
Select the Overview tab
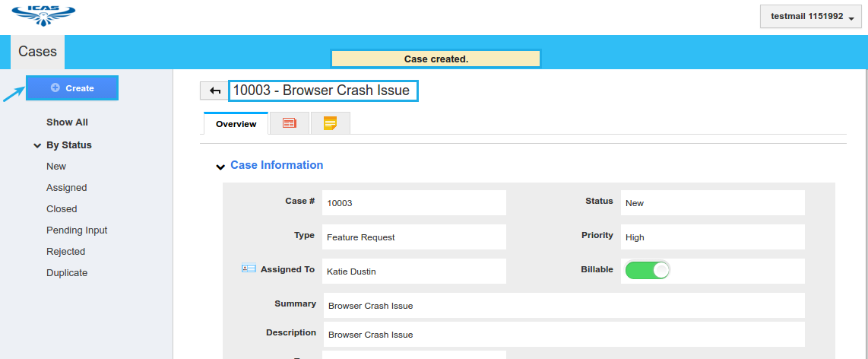[x=236, y=124]
